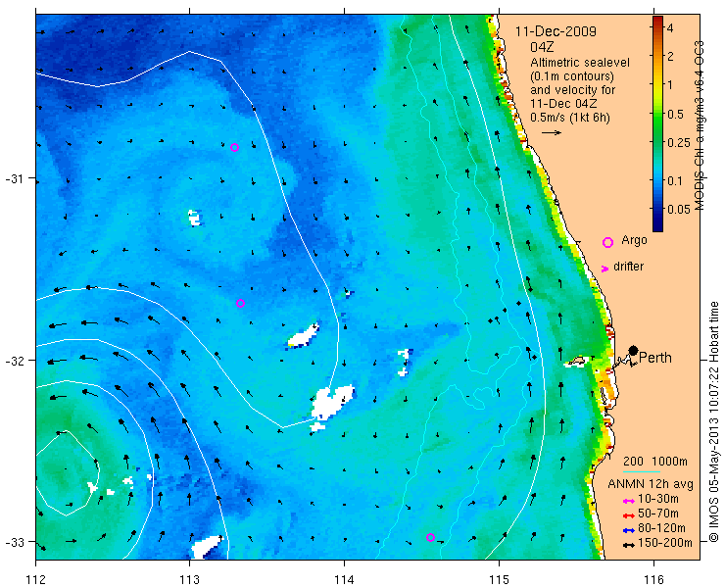Click the longitude axis label '114'

(x=344, y=580)
